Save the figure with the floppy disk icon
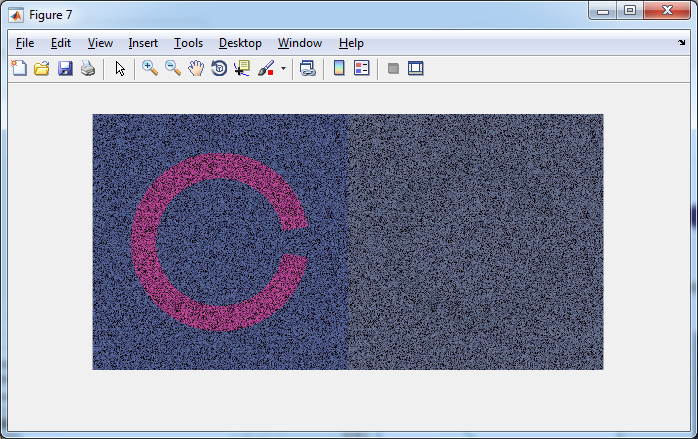Viewport: 698px width, 439px height. coord(65,68)
